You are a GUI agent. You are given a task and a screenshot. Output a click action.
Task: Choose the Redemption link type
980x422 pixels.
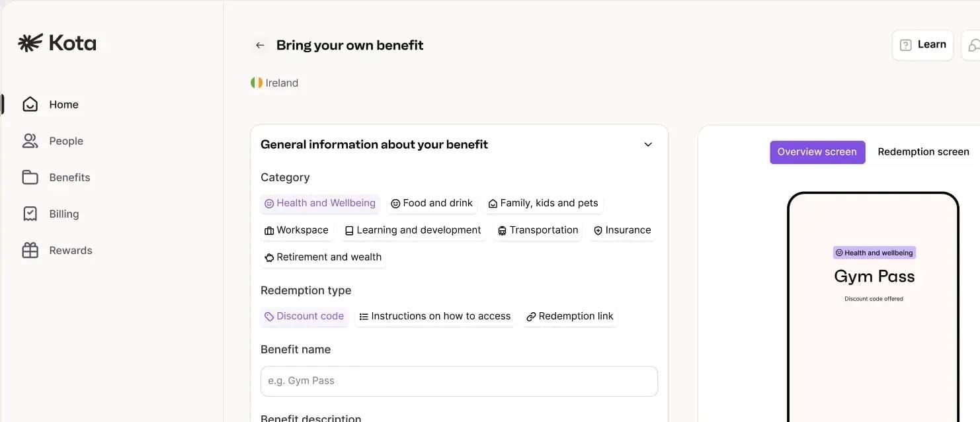569,316
